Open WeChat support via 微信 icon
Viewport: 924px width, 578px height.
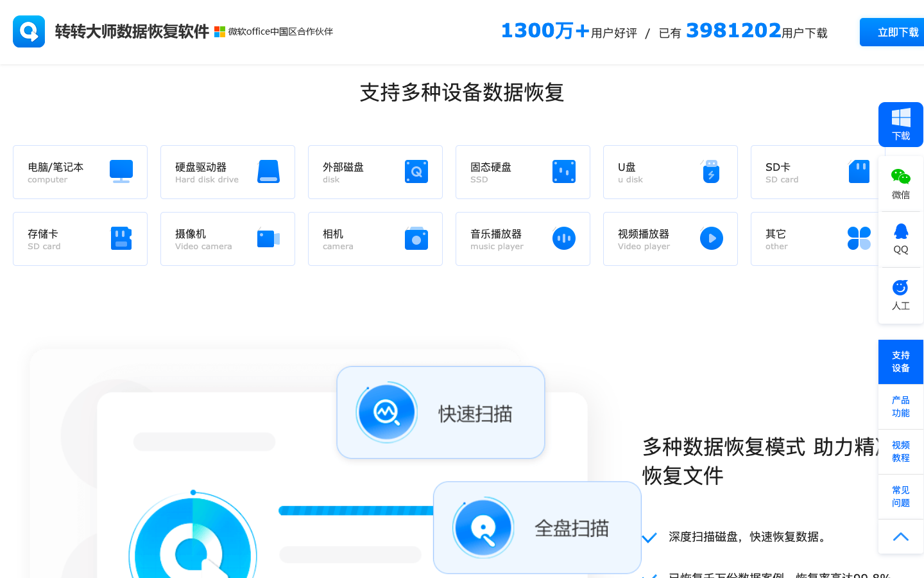pos(900,182)
